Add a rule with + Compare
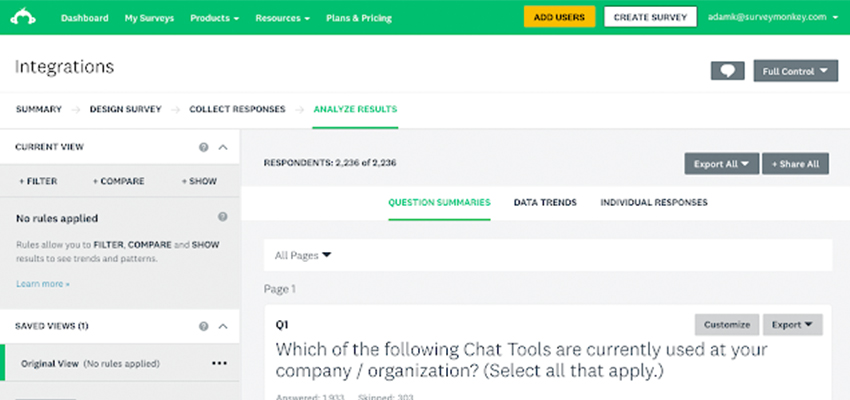This screenshot has height=400, width=850. pos(119,181)
